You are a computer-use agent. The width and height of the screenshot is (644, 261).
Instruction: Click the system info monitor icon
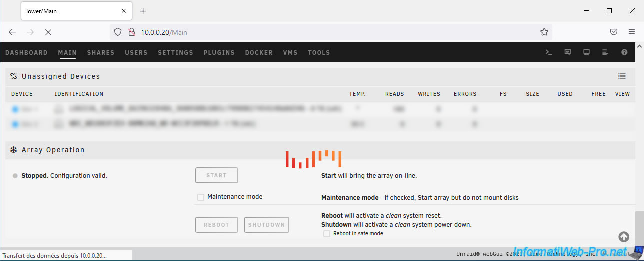click(586, 52)
